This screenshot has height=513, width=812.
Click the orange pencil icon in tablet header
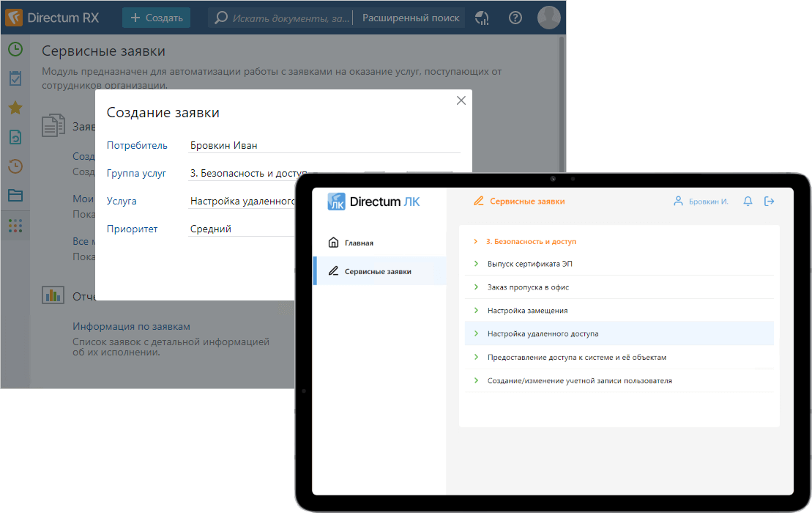click(x=479, y=201)
